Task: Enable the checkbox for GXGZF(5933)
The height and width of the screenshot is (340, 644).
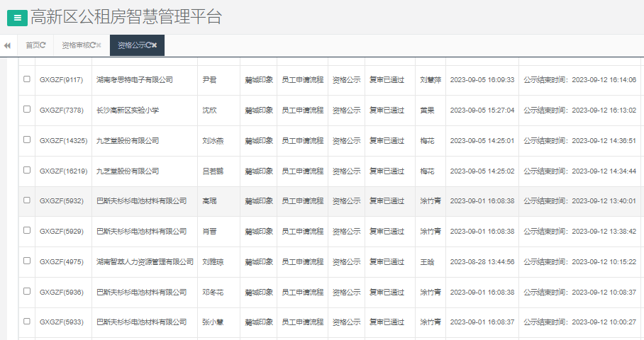Action: [x=27, y=321]
